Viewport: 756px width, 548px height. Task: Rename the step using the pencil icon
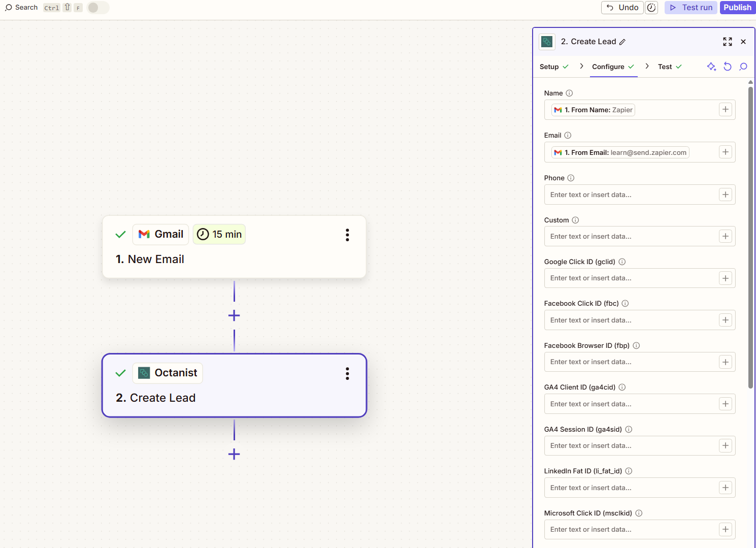pos(622,42)
